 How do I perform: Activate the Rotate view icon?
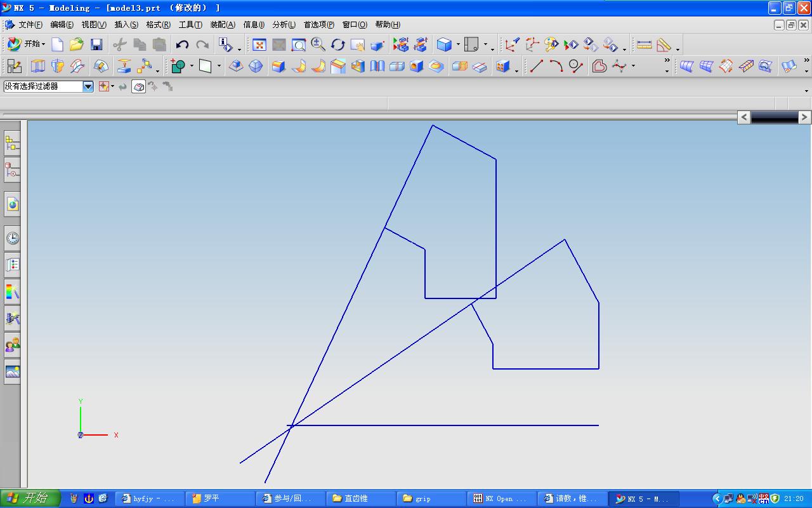(x=338, y=44)
